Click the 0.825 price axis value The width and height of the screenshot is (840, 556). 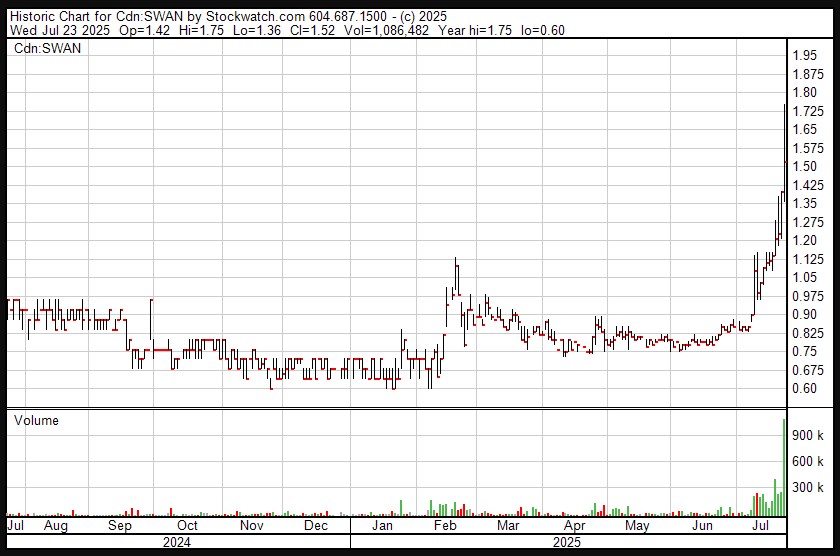click(808, 333)
